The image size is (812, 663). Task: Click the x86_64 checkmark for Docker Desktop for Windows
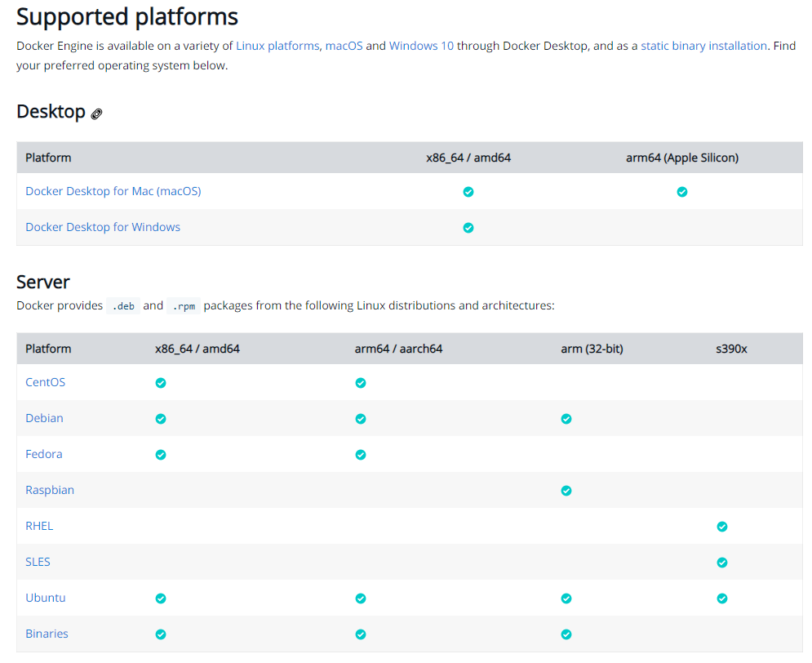tap(468, 228)
